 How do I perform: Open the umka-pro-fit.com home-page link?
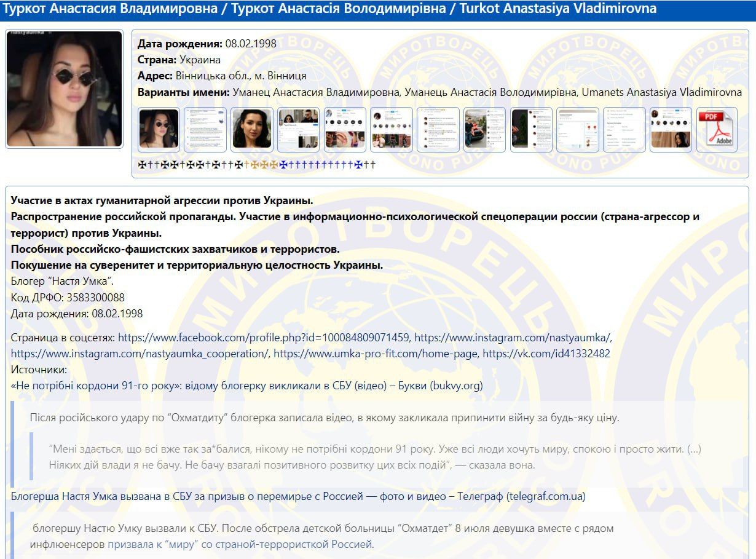375,354
